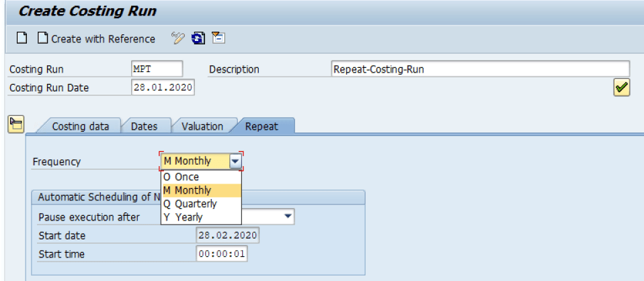Click the glasses-and-pencil display/change icon

(178, 38)
